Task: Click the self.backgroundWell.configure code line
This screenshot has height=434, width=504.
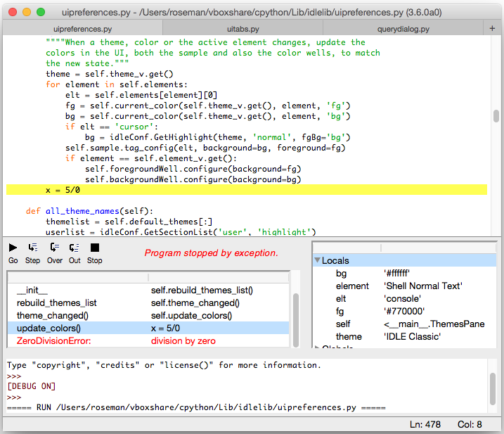Action: pyautogui.click(x=193, y=179)
